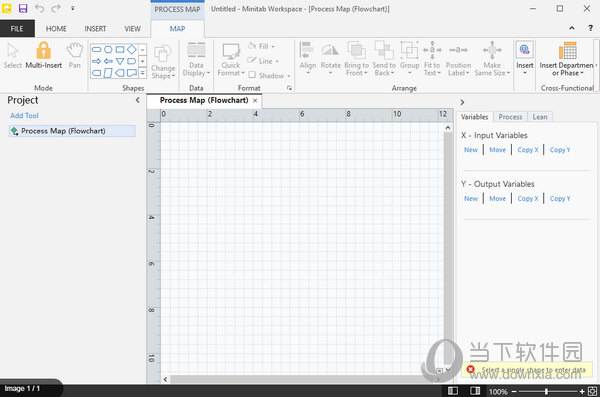Screen dimensions: 600x397
Task: Close the Process Map (Flowchart) document tab
Action: point(255,100)
